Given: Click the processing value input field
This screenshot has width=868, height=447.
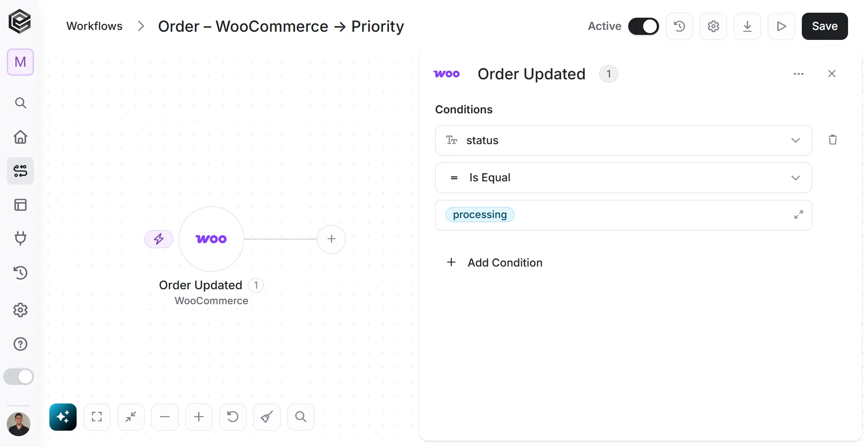Looking at the screenshot, I should point(624,215).
